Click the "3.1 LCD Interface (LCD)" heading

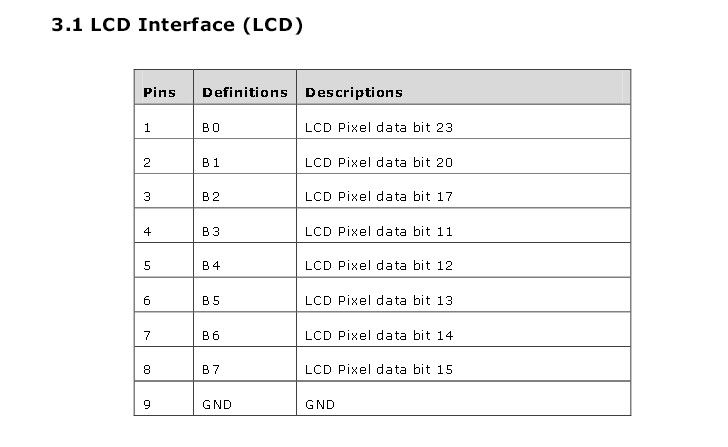(177, 25)
